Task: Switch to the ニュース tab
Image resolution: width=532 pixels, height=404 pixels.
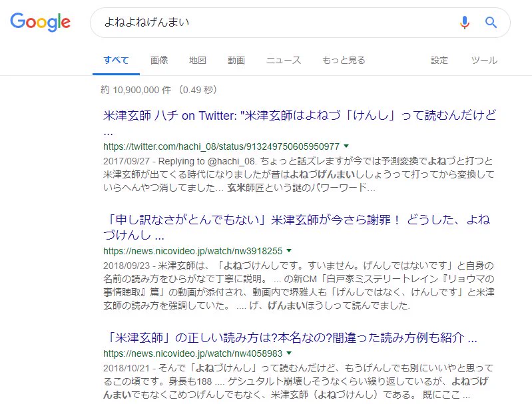Action: (284, 60)
